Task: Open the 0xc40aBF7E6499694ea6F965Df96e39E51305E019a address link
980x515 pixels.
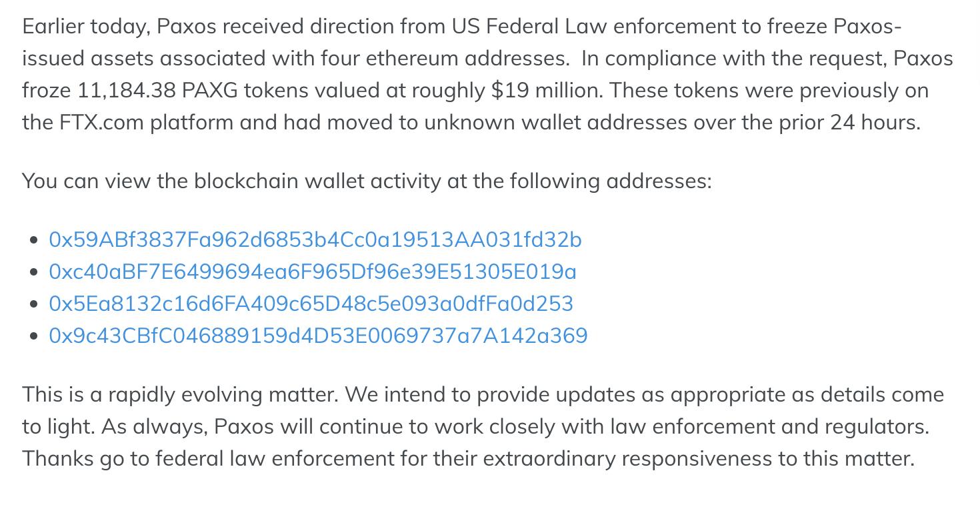Action: point(312,272)
